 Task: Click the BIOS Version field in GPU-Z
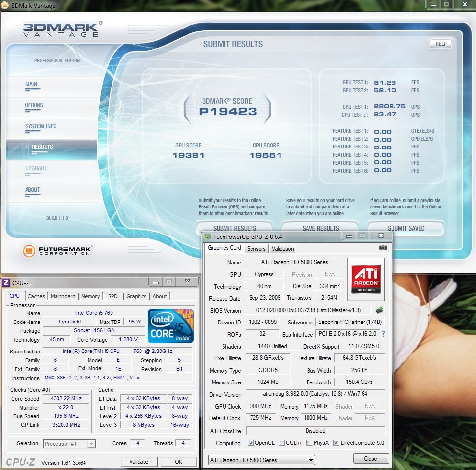[x=308, y=310]
